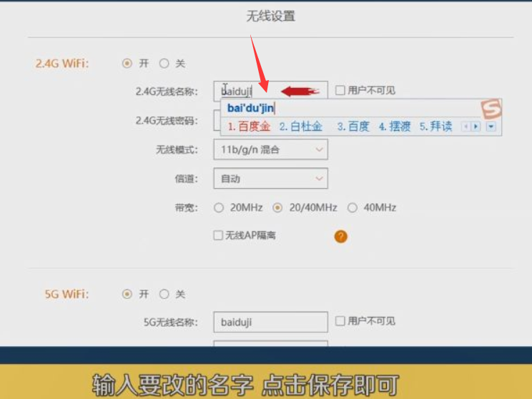
Task: Go to previous IME candidate page
Action: (465, 127)
